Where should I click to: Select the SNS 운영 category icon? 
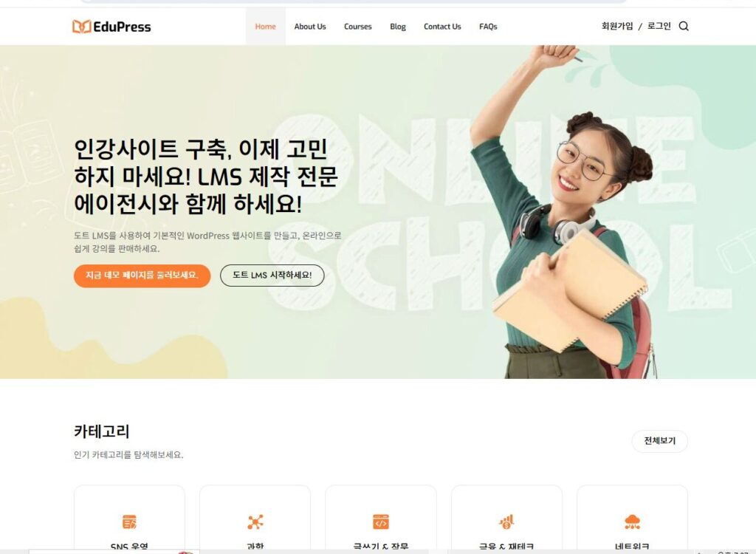[129, 521]
